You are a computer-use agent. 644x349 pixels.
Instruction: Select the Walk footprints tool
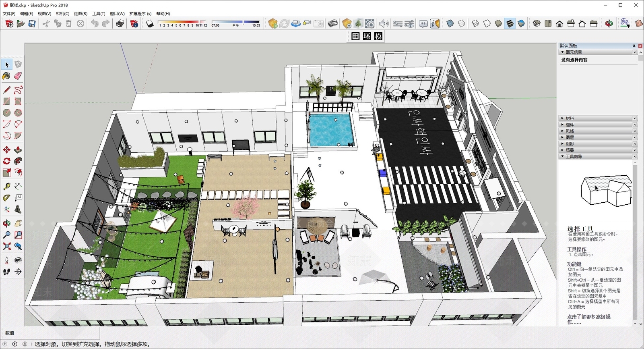point(6,272)
